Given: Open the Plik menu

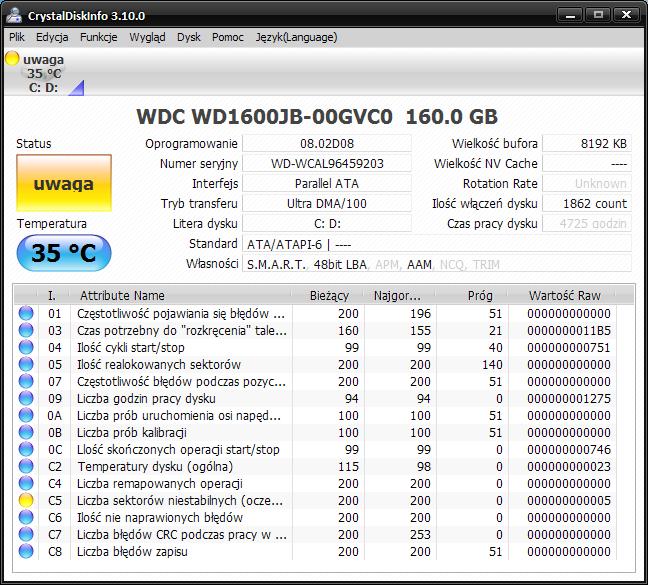Looking at the screenshot, I should [x=17, y=37].
